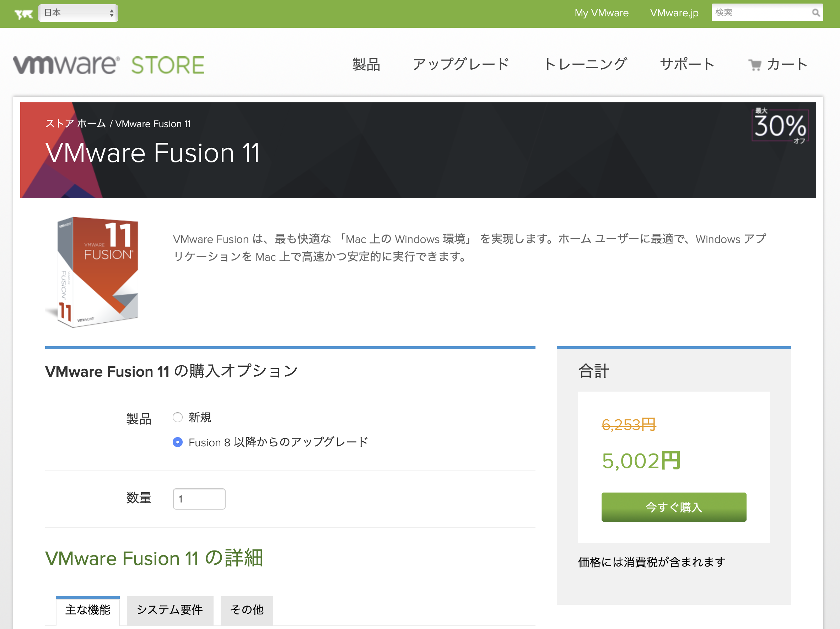Click the 今すぐ購入 button
The image size is (840, 629).
673,507
